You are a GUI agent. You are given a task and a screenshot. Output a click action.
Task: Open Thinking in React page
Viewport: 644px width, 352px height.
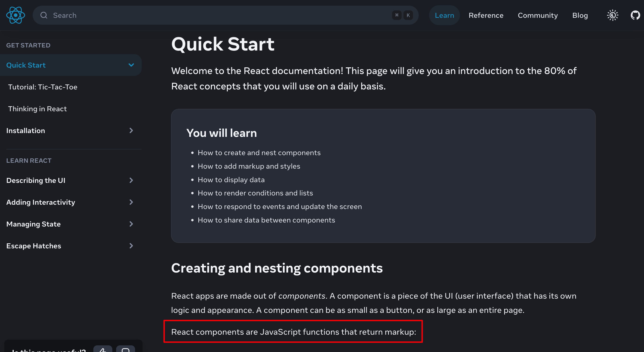tap(37, 109)
